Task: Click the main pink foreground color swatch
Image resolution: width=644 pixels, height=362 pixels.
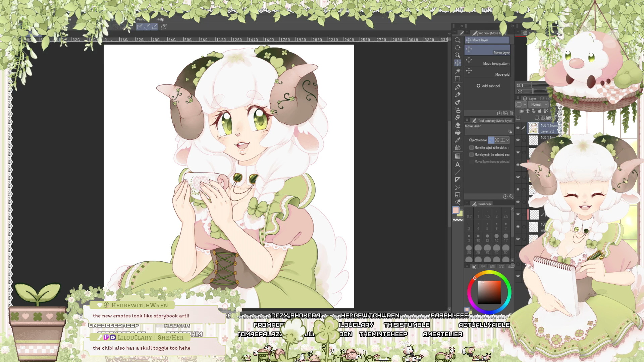Action: click(x=455, y=210)
